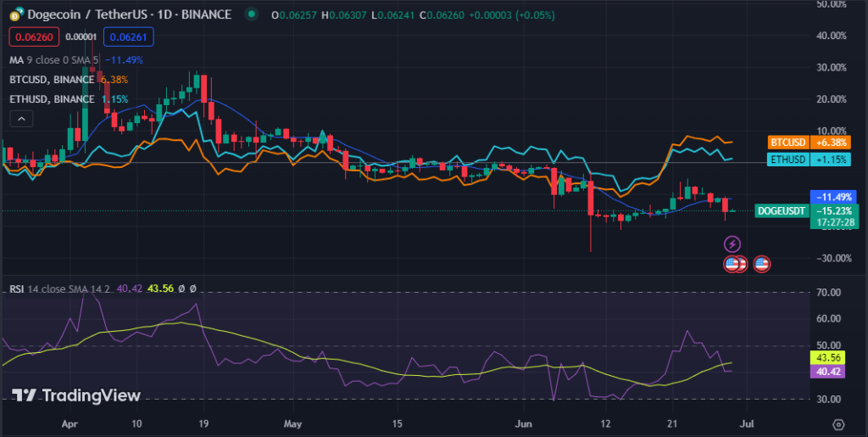Viewport: 868px width, 437px height.
Task: Click the 12 label on time axis
Action: [606, 424]
